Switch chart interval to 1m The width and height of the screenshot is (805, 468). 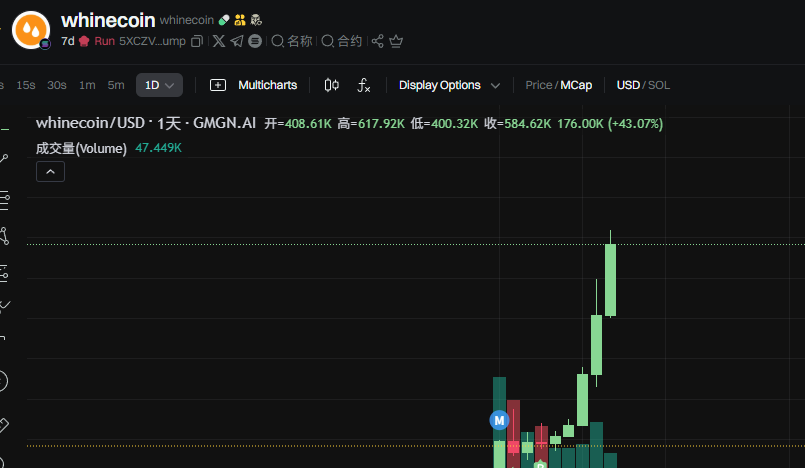tap(87, 85)
